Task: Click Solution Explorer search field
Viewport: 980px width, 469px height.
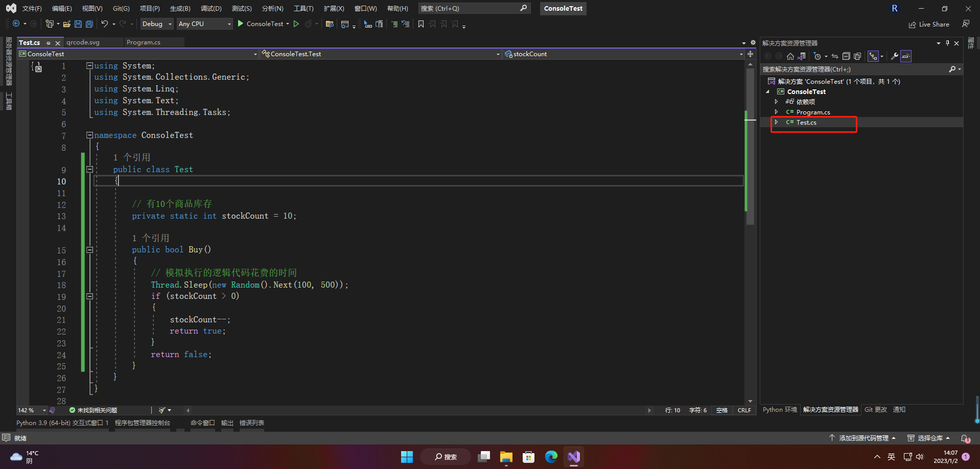Action: pos(861,69)
